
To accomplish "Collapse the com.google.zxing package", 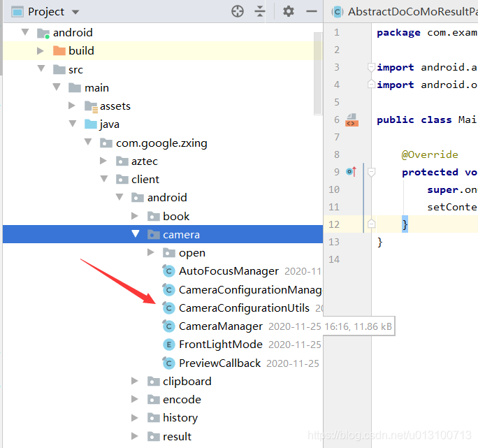I will coord(88,142).
